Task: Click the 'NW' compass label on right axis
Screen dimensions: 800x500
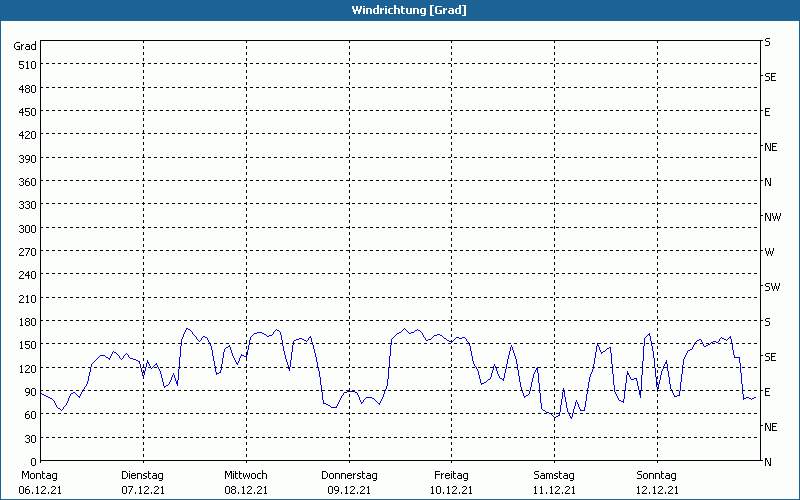Action: [x=772, y=217]
